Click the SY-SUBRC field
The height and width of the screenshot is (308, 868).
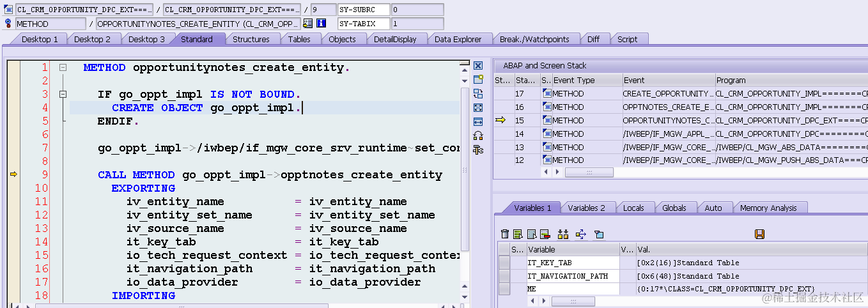click(364, 10)
